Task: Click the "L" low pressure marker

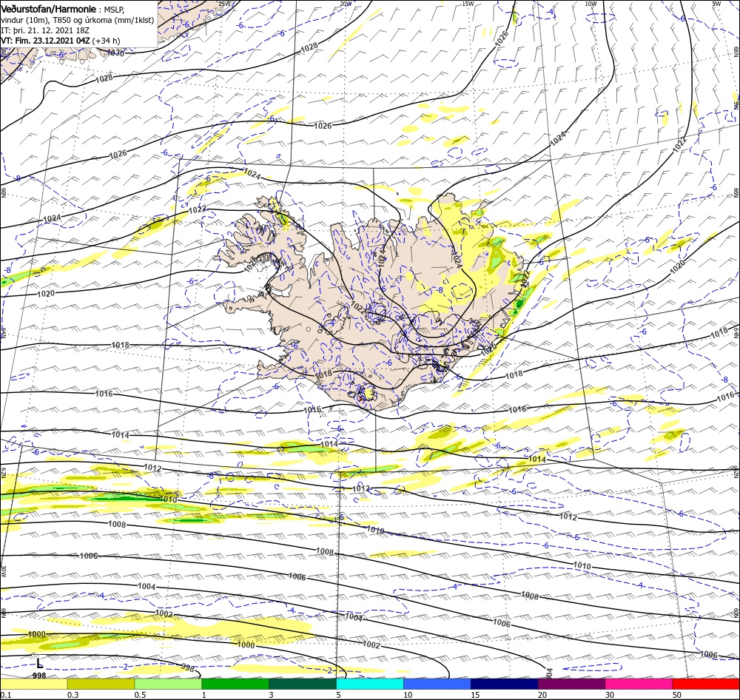Action: [40, 663]
